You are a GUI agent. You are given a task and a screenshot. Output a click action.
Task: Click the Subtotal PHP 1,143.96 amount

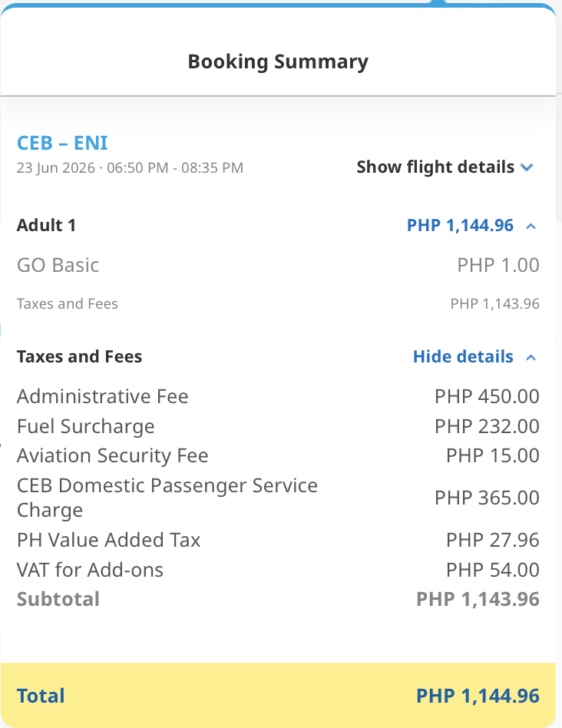pos(478,600)
